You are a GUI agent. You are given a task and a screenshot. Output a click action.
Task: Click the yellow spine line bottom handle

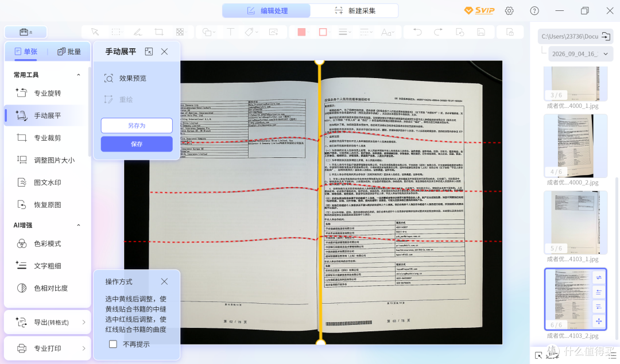tap(320, 343)
